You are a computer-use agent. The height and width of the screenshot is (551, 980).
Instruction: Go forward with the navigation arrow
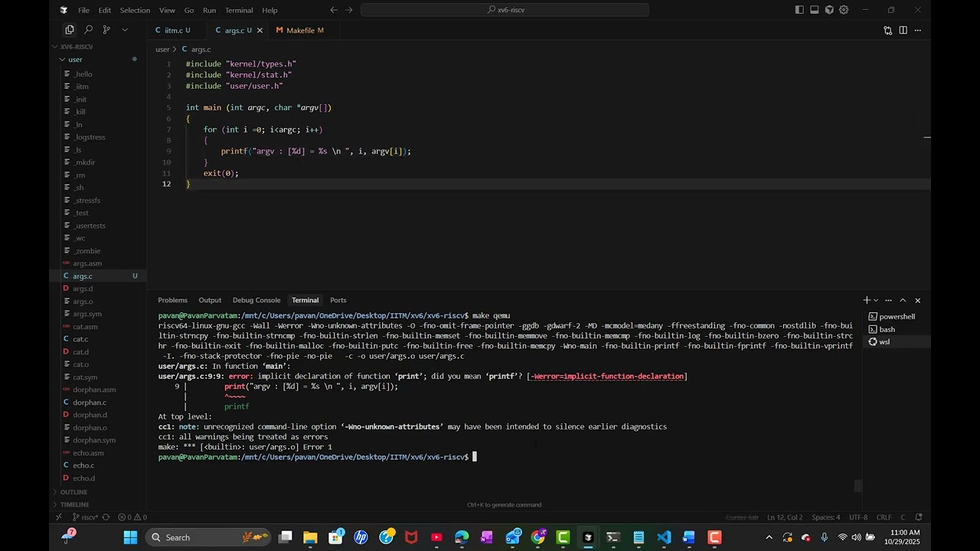coord(350,10)
